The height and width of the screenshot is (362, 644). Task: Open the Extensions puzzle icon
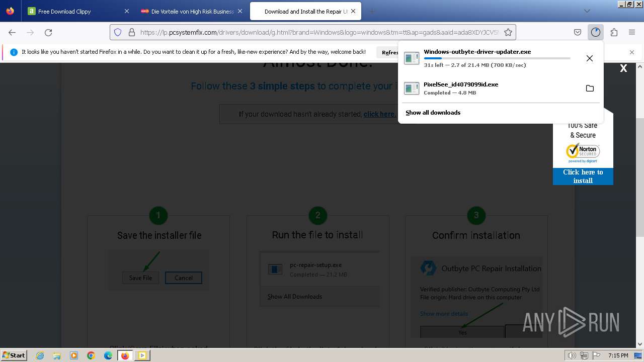pos(614,32)
